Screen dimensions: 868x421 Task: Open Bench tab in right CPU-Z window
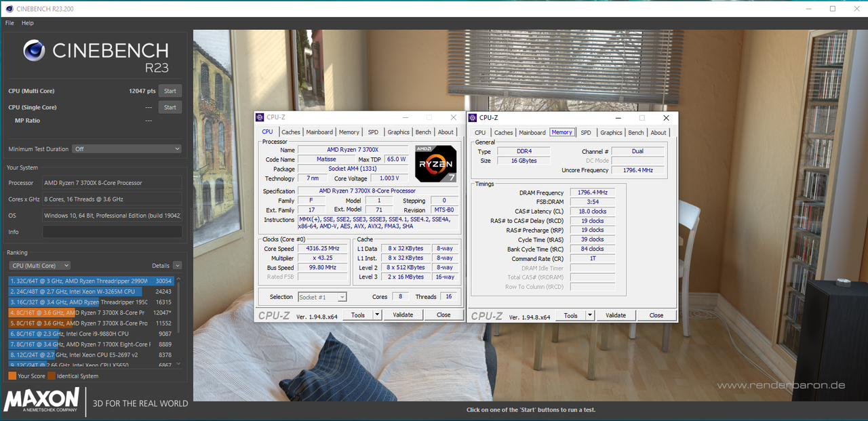(x=636, y=132)
